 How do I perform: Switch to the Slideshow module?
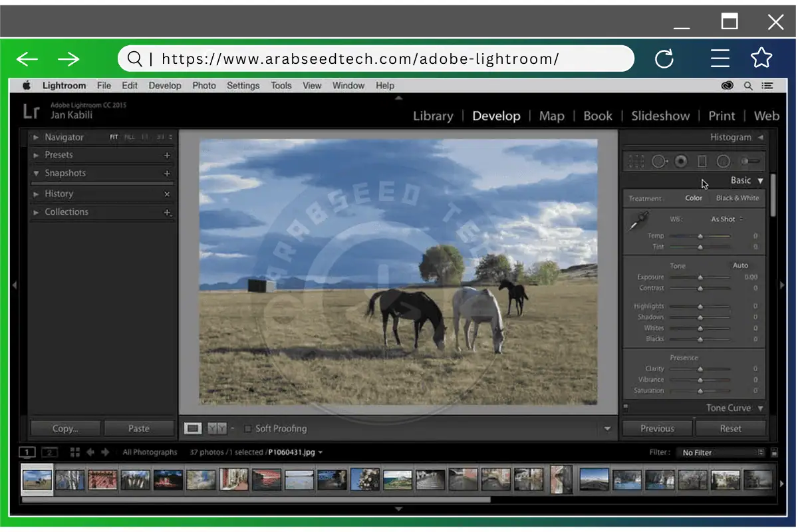click(x=660, y=116)
